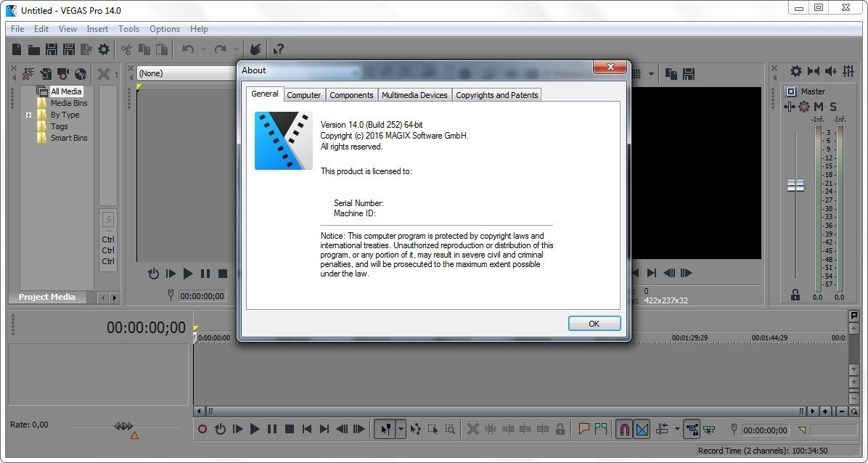Open the Auto Ripple mode dropdown arrow
868x463 pixels.
(x=677, y=429)
